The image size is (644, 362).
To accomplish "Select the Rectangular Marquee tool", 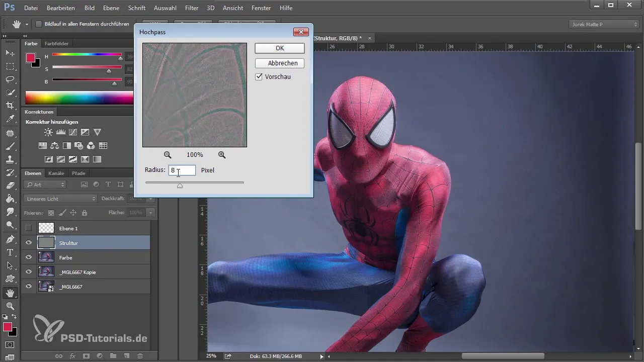I will 10,66.
